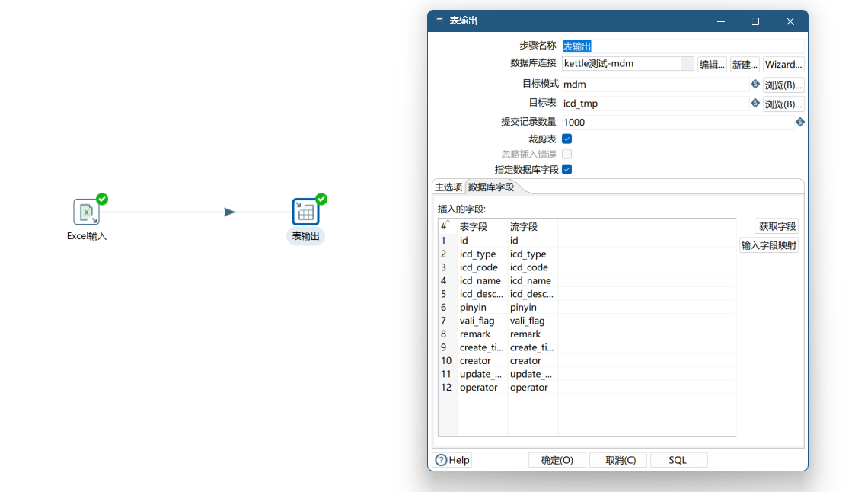Click variable icon beside 目标模式 field
The image size is (868, 492).
(x=755, y=84)
